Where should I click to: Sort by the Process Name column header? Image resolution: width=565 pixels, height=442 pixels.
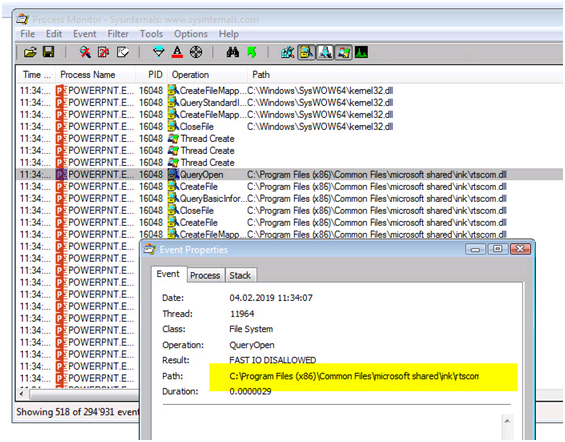pos(95,75)
